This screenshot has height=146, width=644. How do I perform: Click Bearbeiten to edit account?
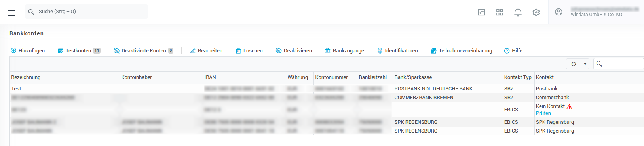[x=206, y=51]
